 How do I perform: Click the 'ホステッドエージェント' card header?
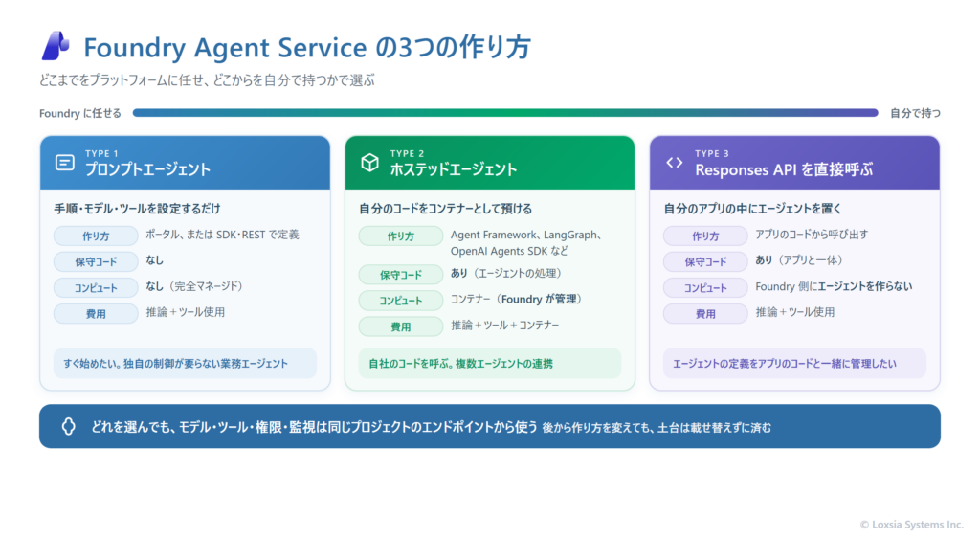[x=490, y=163]
